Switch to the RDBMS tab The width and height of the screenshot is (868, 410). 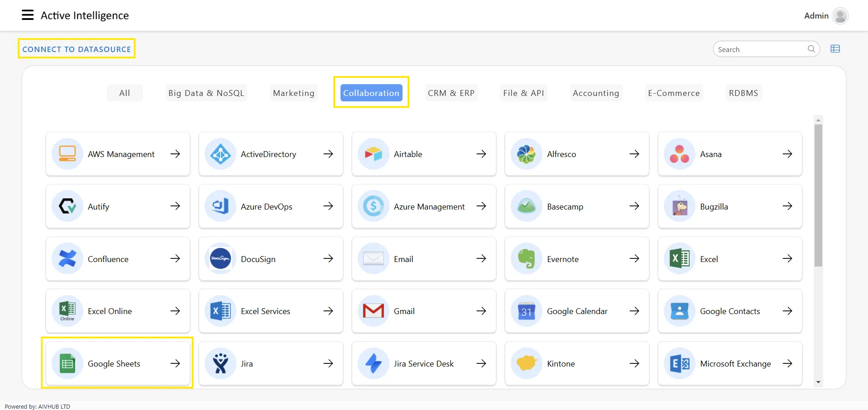[743, 93]
